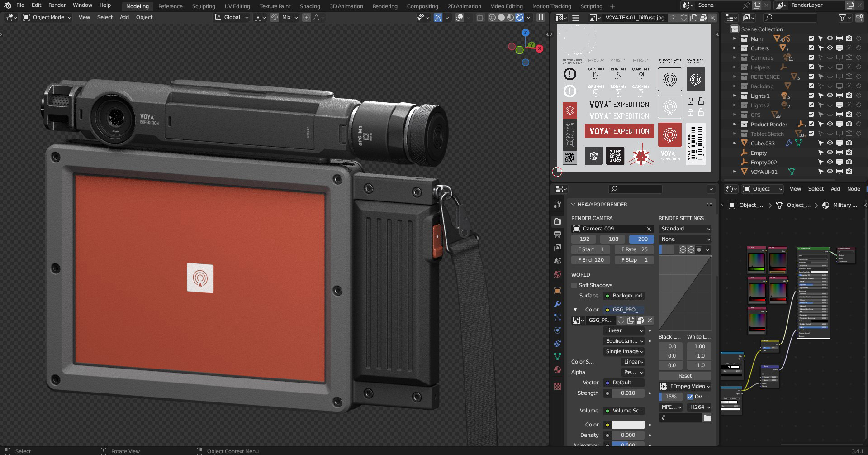Clear the Camera.009 render camera field
The height and width of the screenshot is (455, 868).
click(649, 229)
